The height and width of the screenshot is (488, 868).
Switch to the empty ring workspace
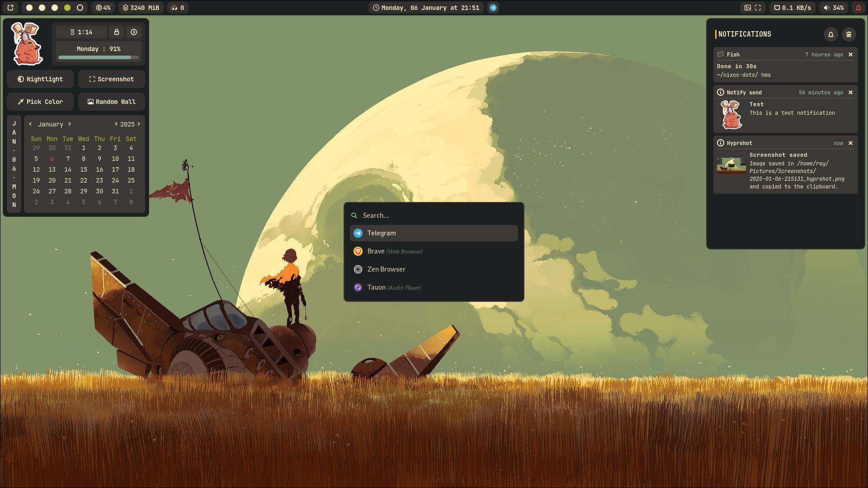pos(80,8)
